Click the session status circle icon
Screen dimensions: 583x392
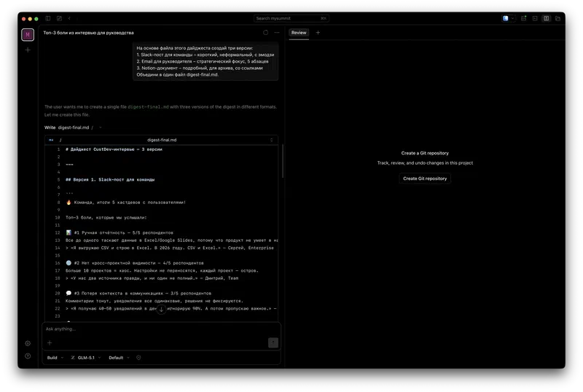coord(265,33)
